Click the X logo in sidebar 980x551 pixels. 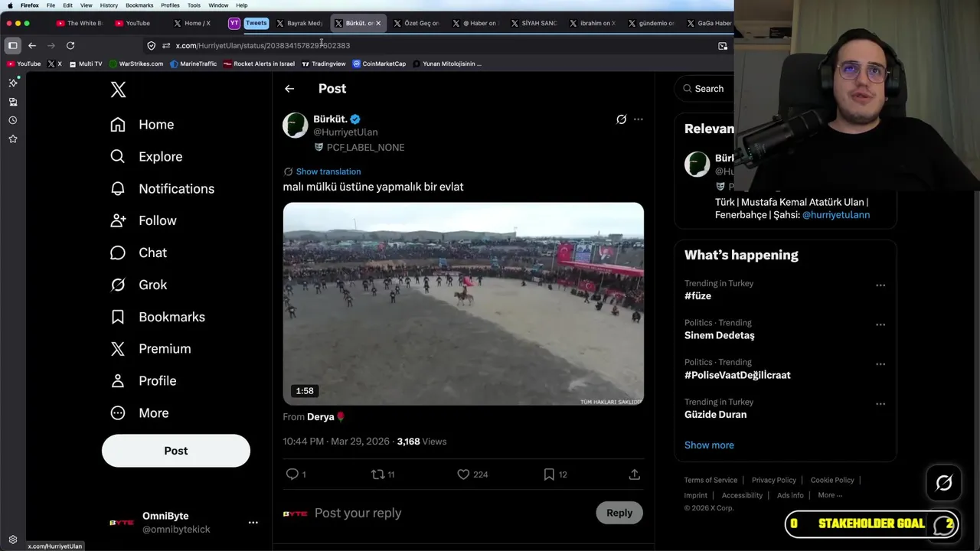[x=118, y=90]
